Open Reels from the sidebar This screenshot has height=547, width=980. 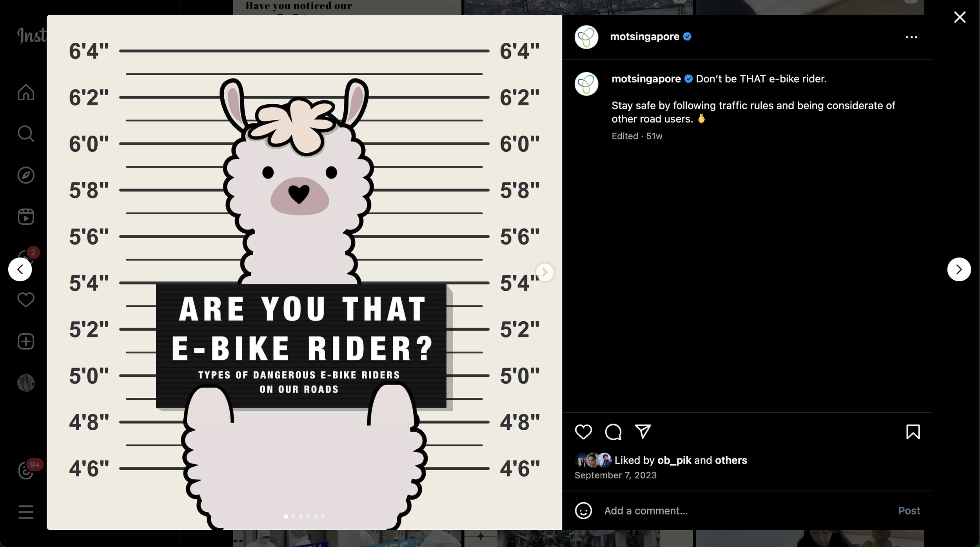point(26,217)
